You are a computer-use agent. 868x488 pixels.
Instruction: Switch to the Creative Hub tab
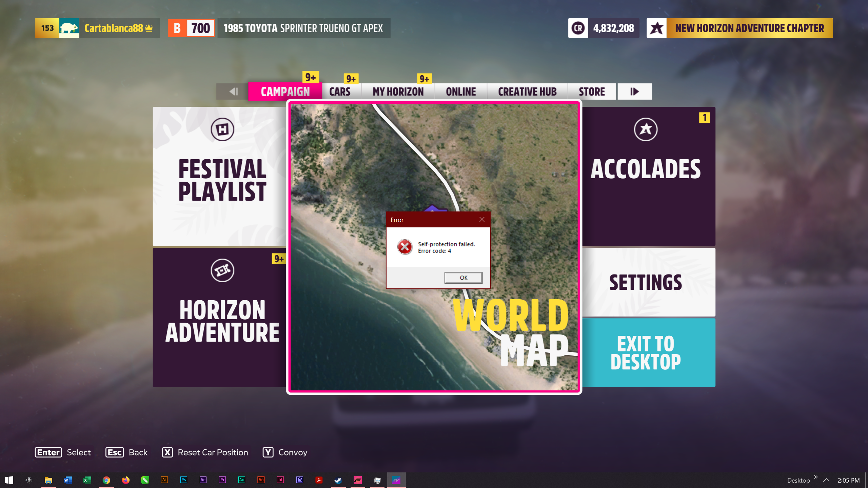coord(527,91)
